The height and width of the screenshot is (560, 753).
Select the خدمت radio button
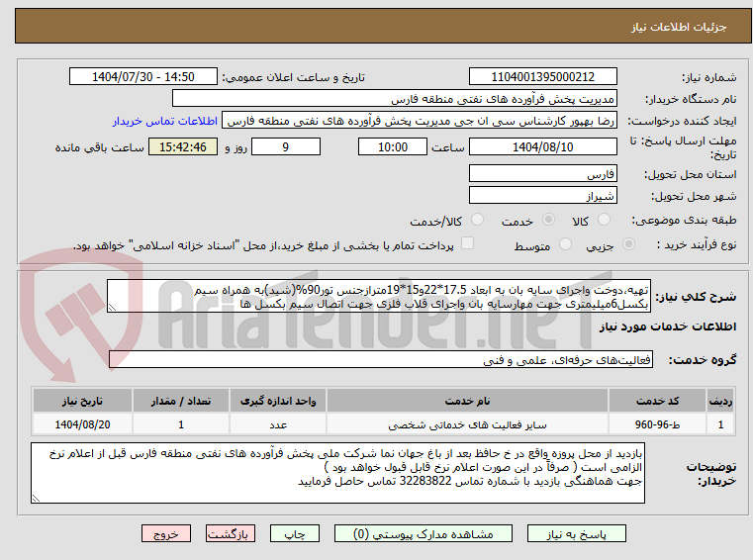click(x=548, y=220)
